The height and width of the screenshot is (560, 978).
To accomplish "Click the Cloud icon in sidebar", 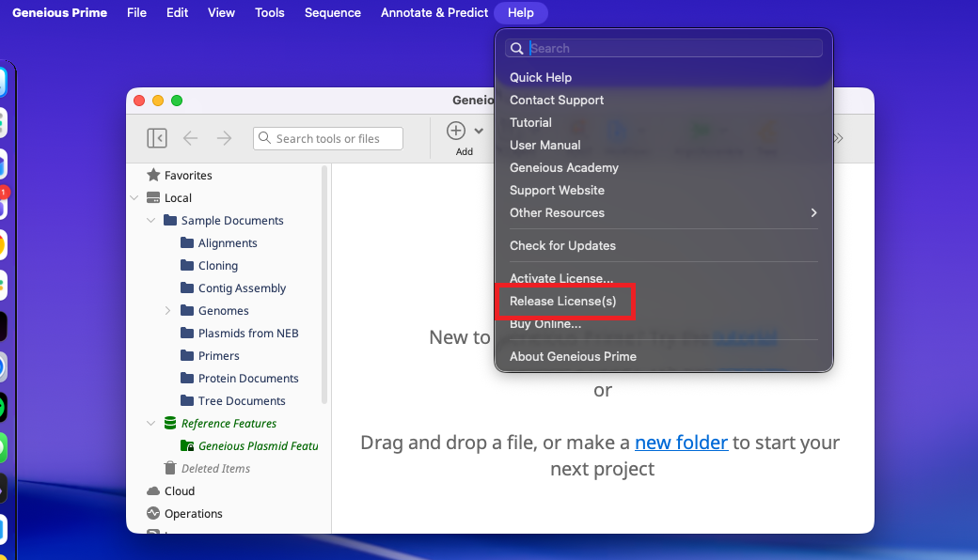I will point(152,490).
